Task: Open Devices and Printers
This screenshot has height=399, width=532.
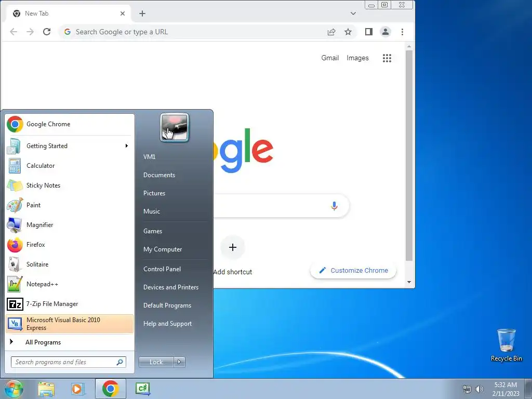Action: coord(170,287)
